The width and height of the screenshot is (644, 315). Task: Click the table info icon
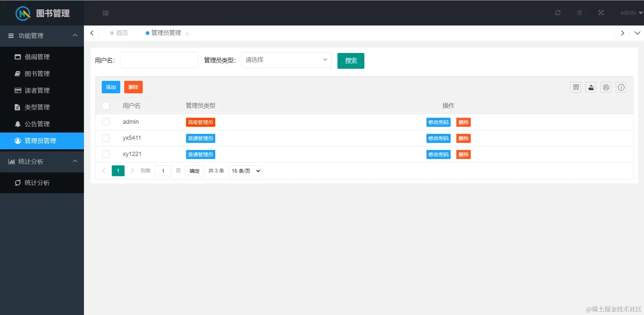[621, 87]
